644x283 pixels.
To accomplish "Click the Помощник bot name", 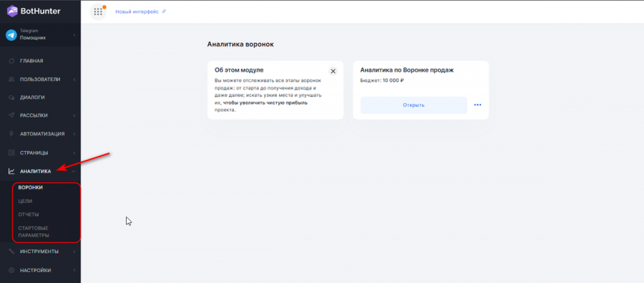I will [33, 38].
